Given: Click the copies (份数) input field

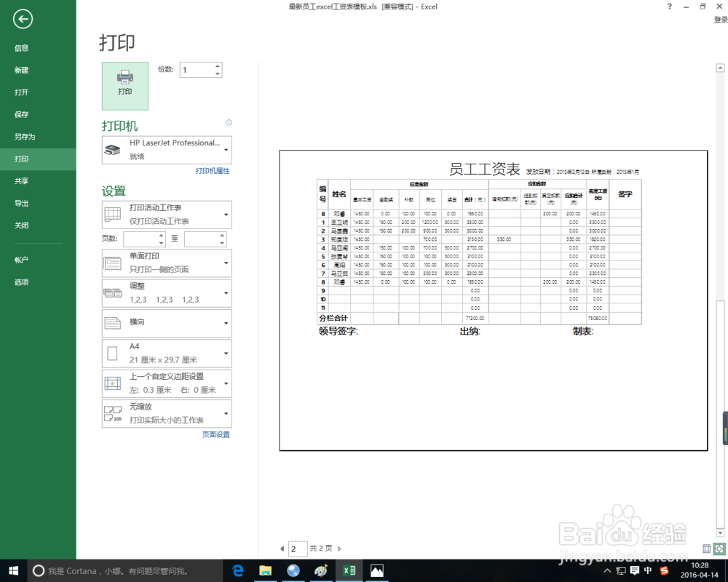Looking at the screenshot, I should (x=197, y=70).
